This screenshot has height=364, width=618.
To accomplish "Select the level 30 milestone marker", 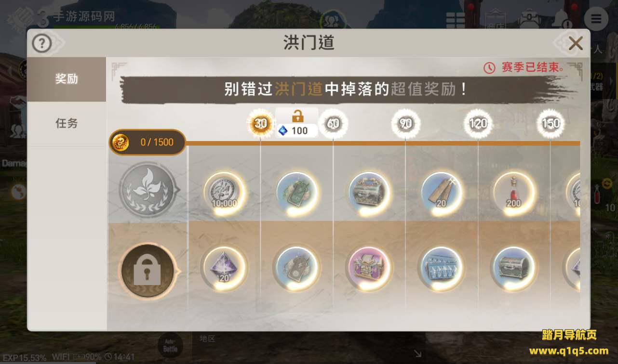I will click(x=261, y=124).
